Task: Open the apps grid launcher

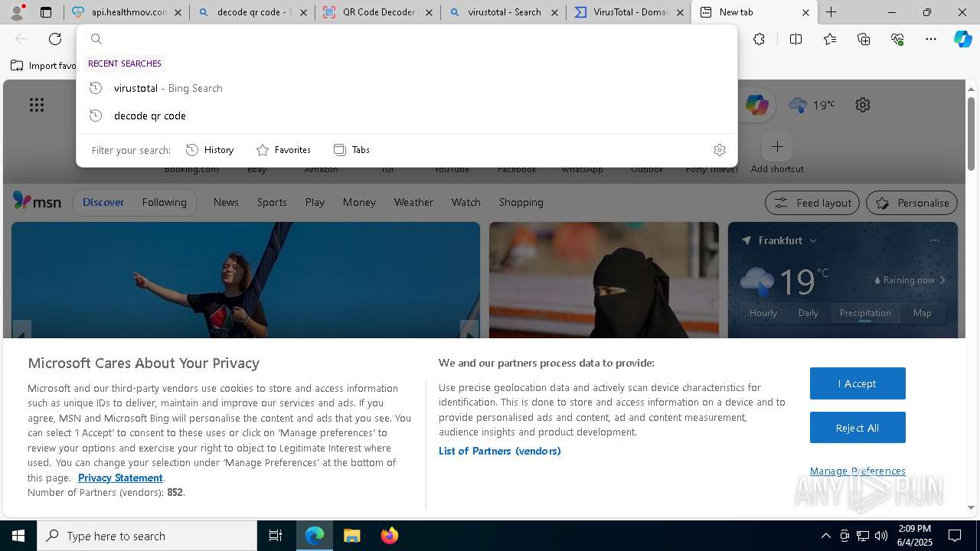Action: point(37,105)
